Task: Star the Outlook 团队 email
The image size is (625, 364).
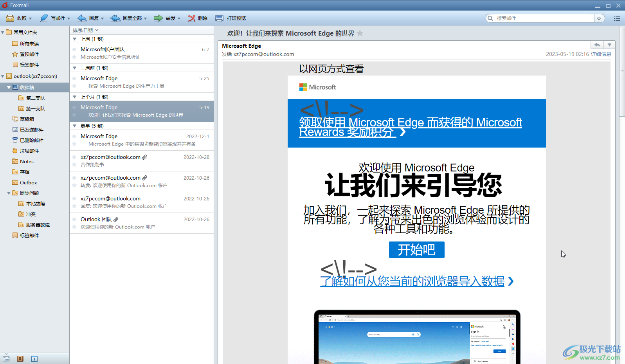Action: click(74, 227)
